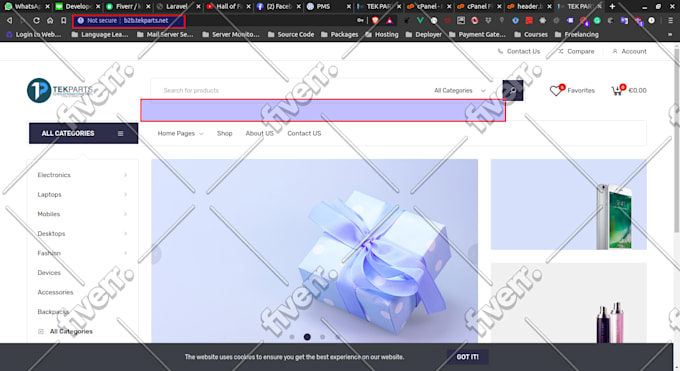Open the Account link
Screen dimensions: 680x371
[x=629, y=51]
